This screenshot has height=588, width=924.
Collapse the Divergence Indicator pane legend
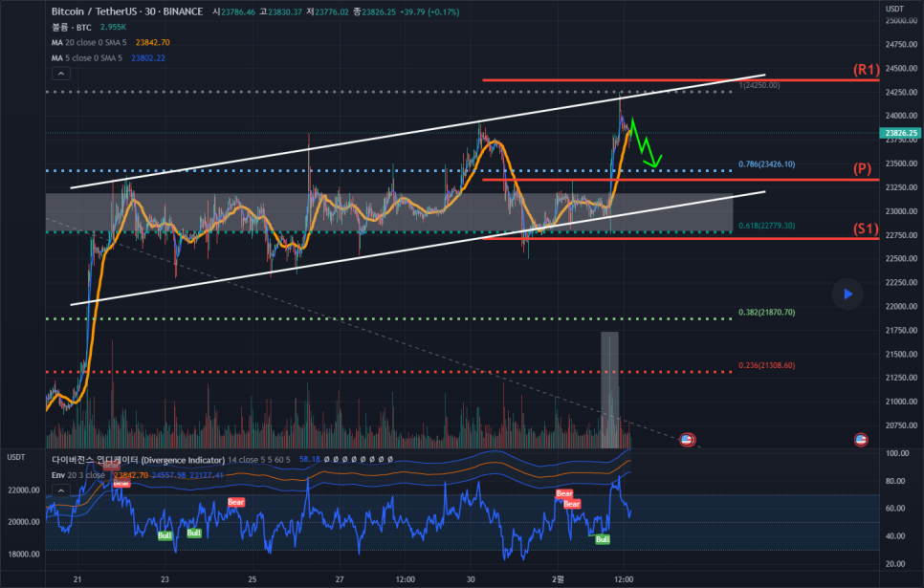tap(60, 489)
